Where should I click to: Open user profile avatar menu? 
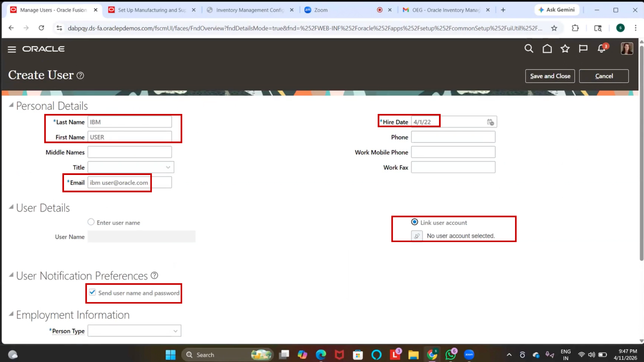627,49
